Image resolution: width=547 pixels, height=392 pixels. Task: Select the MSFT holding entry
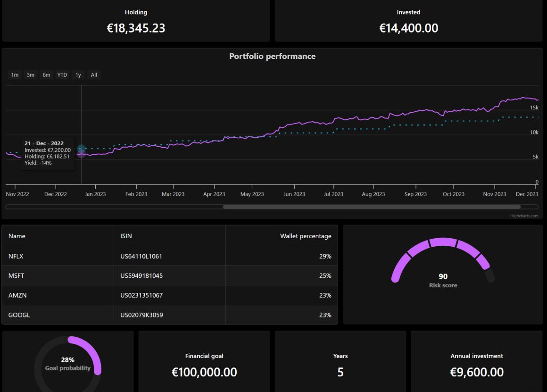tap(57, 275)
